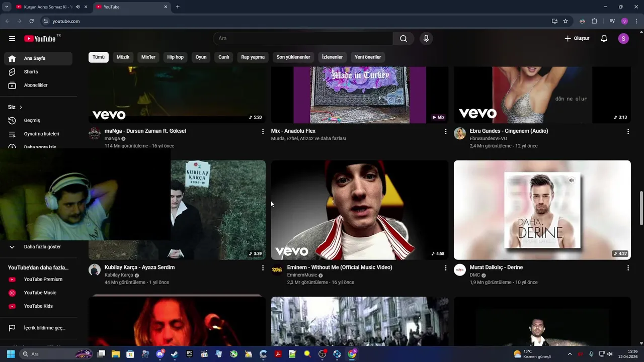The image size is (644, 362).
Task: Show hidden system tray icons
Action: [x=570, y=354]
